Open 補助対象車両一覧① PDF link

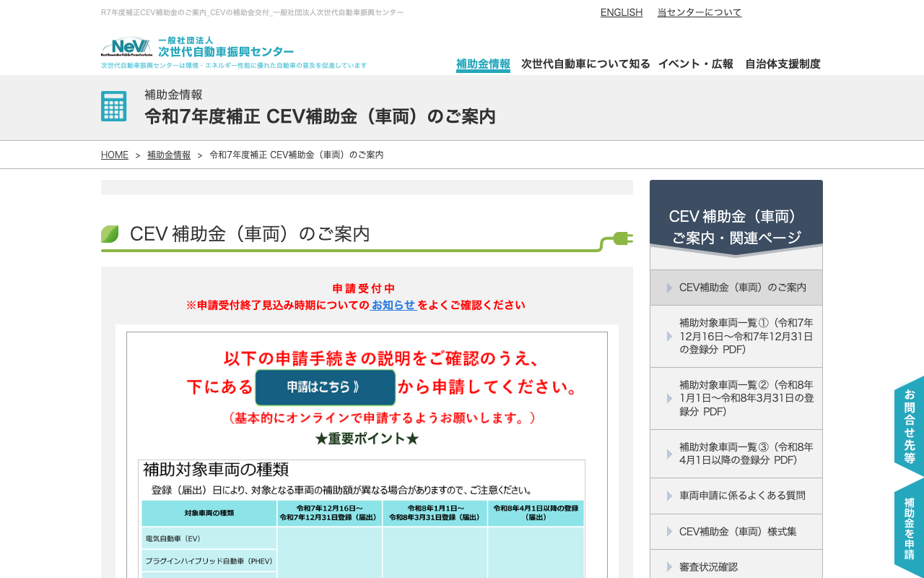[x=736, y=337]
